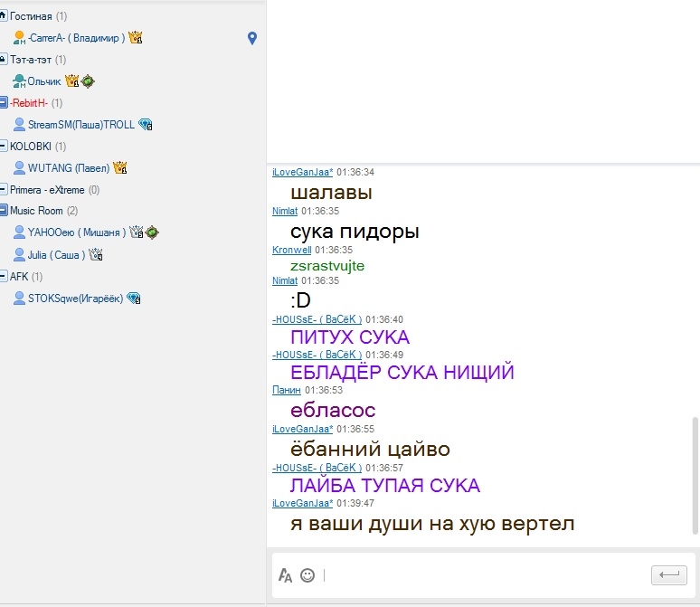Image resolution: width=700 pixels, height=607 pixels.
Task: Click the silver crown badge beside Julia
Action: pyautogui.click(x=95, y=255)
